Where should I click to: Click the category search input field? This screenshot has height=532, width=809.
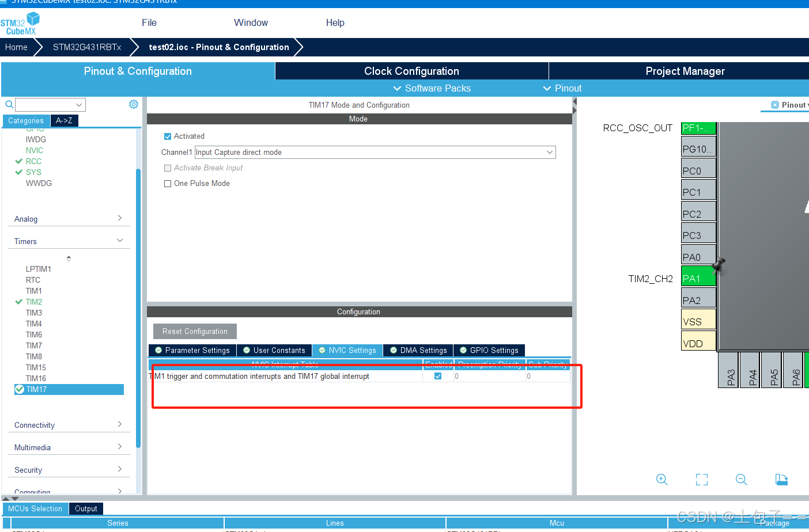(x=45, y=105)
